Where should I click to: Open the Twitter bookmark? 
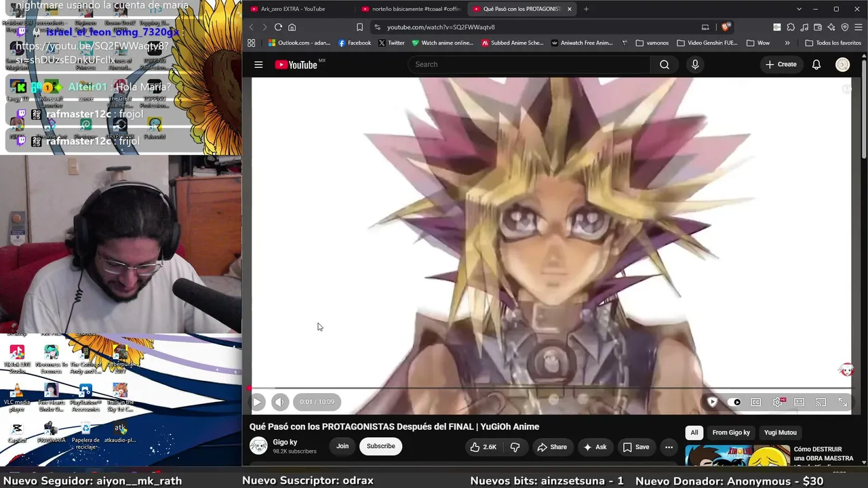point(391,43)
